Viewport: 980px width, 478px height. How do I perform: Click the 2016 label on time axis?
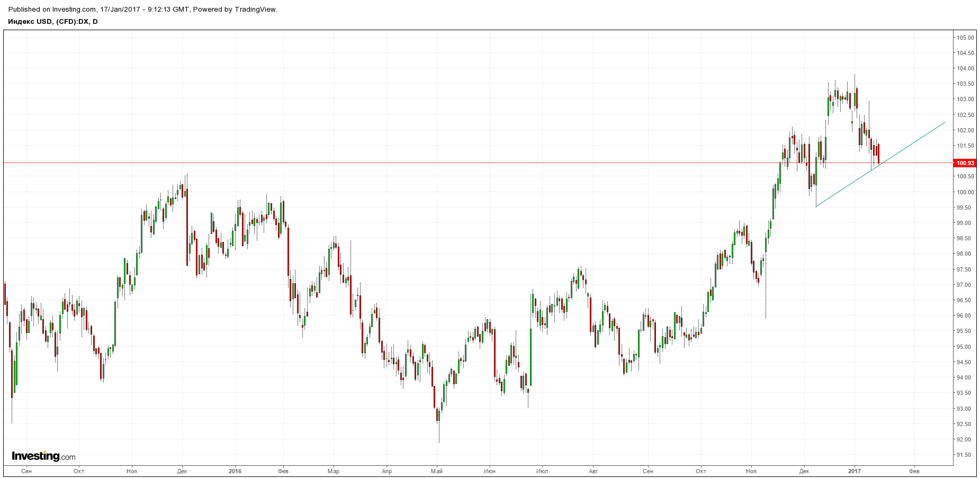pos(235,471)
